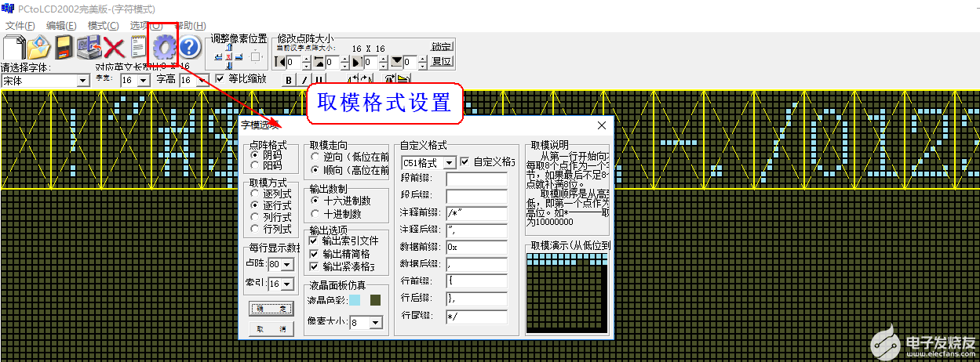This screenshot has width=980, height=362.
Task: Click the left-edge matrix resize icon
Action: (281, 62)
